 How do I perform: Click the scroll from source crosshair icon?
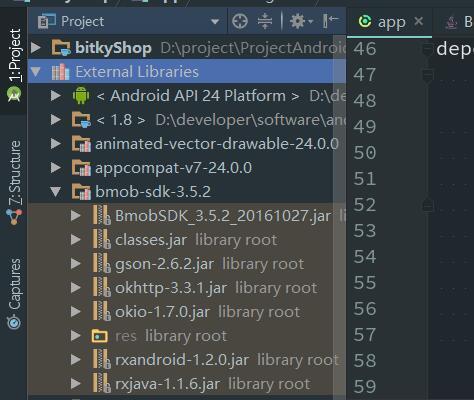point(240,21)
